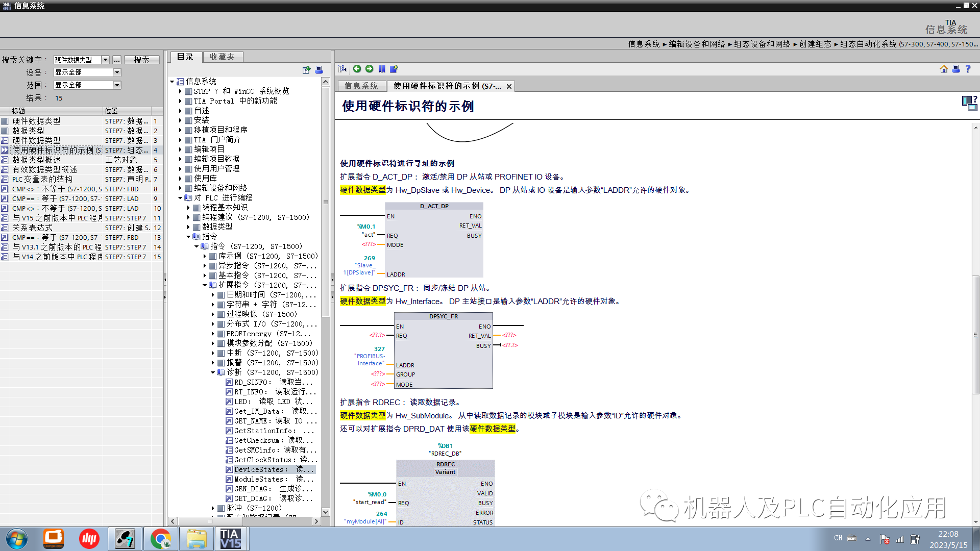Click the CH input language indicator
Screen dimensions: 980x551
point(838,538)
